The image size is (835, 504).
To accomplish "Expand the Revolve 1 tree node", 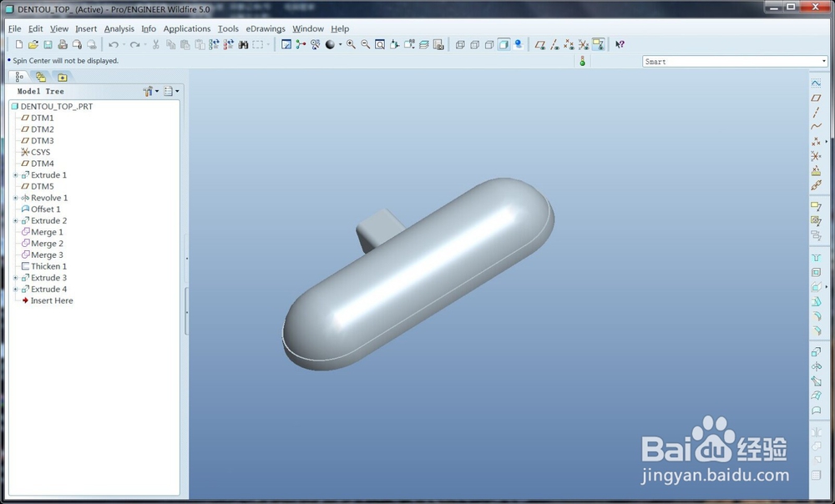I will coord(15,198).
